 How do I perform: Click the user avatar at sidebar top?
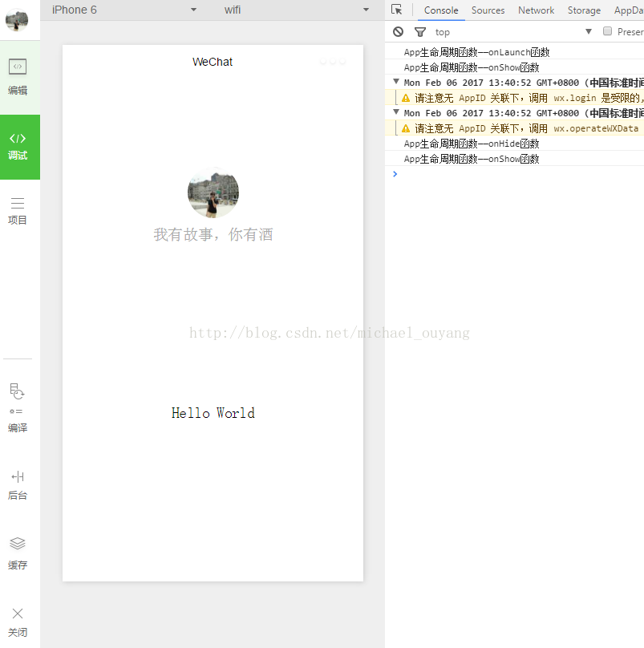[x=17, y=20]
